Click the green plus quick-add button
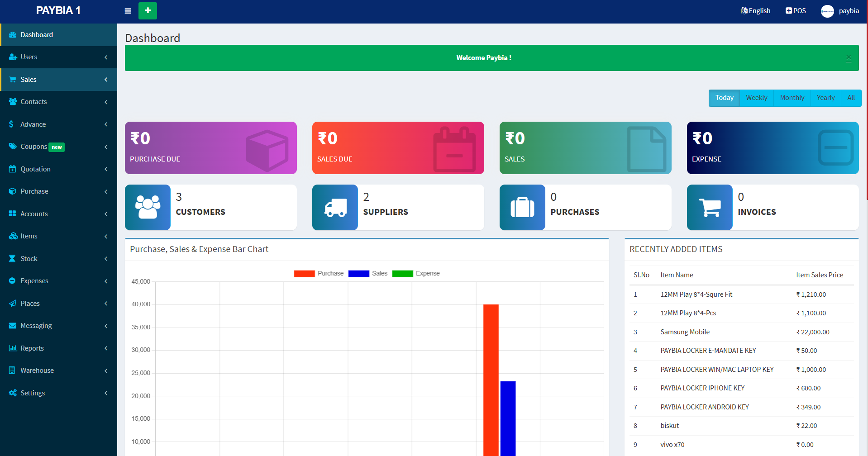The width and height of the screenshot is (868, 456). [x=148, y=11]
